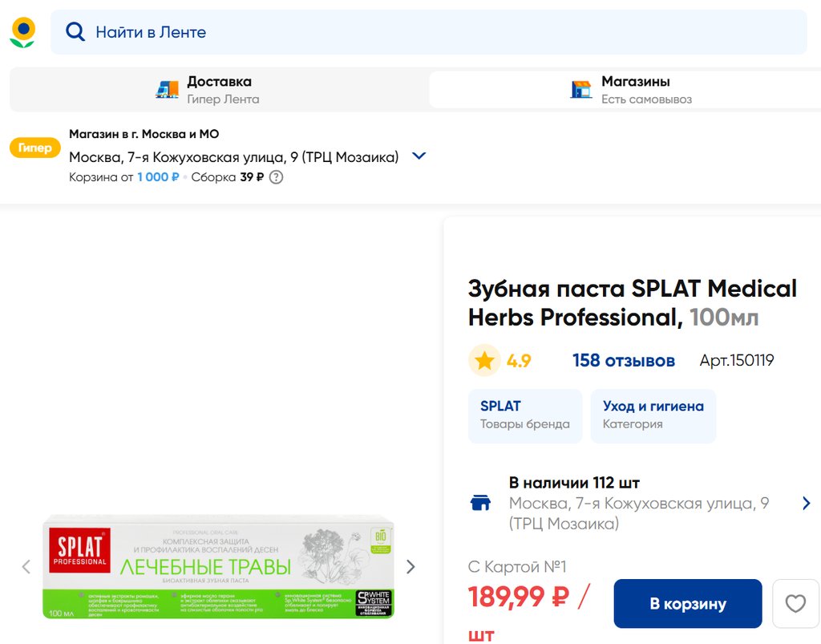
Task: Click the 'С Картой №1' label
Action: [x=517, y=566]
